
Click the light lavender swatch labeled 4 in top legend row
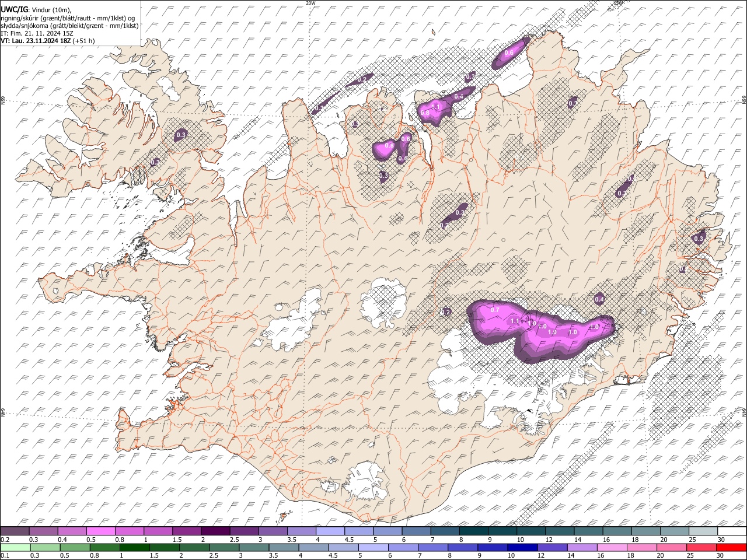[x=330, y=531]
